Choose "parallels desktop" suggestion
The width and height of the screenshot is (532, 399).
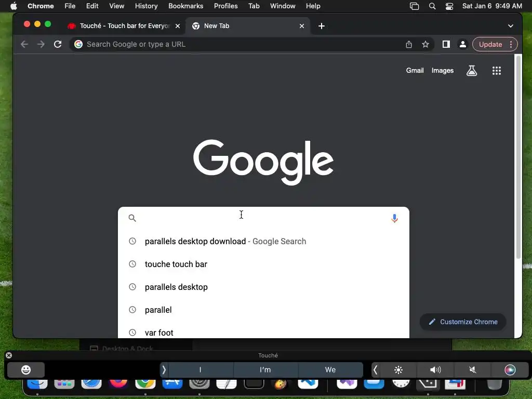click(263, 287)
